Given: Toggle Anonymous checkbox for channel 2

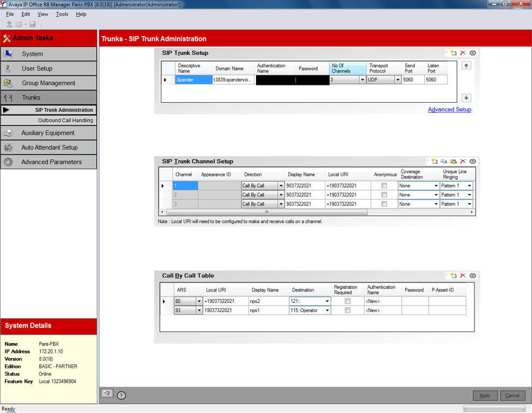Looking at the screenshot, I should (384, 195).
